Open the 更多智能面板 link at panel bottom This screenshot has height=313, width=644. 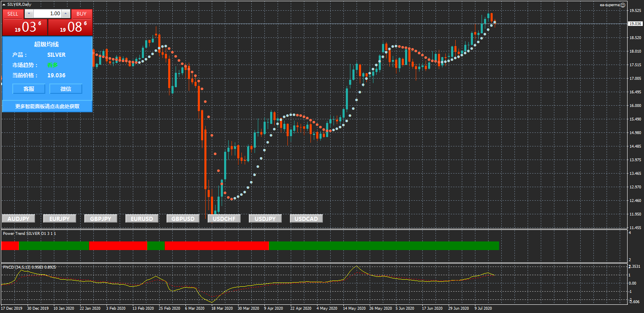click(47, 106)
